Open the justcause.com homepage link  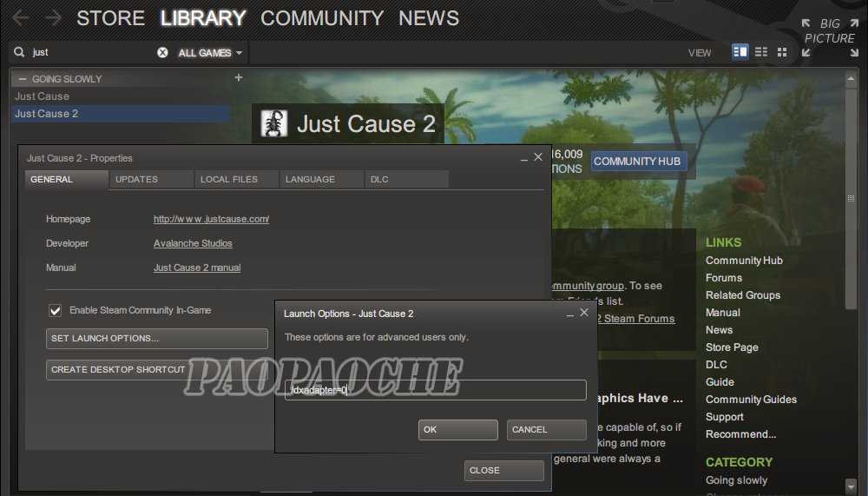pos(212,219)
